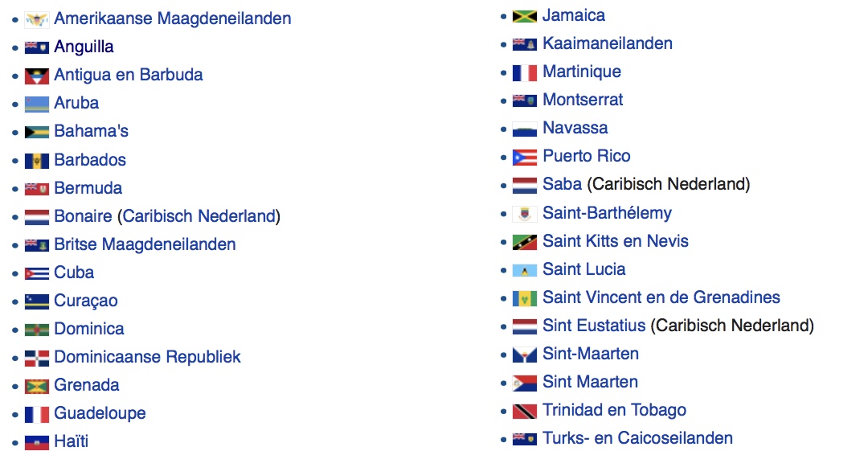This screenshot has width=868, height=455.
Task: Click the Saint-Barthélemy coat of arms icon
Action: pyautogui.click(x=524, y=214)
